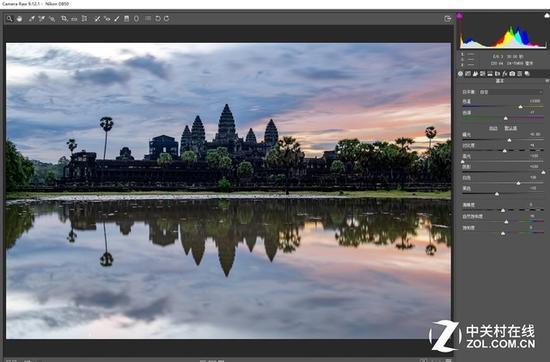Select the Radial Filter tool
The height and width of the screenshot is (362, 550).
pyautogui.click(x=136, y=19)
